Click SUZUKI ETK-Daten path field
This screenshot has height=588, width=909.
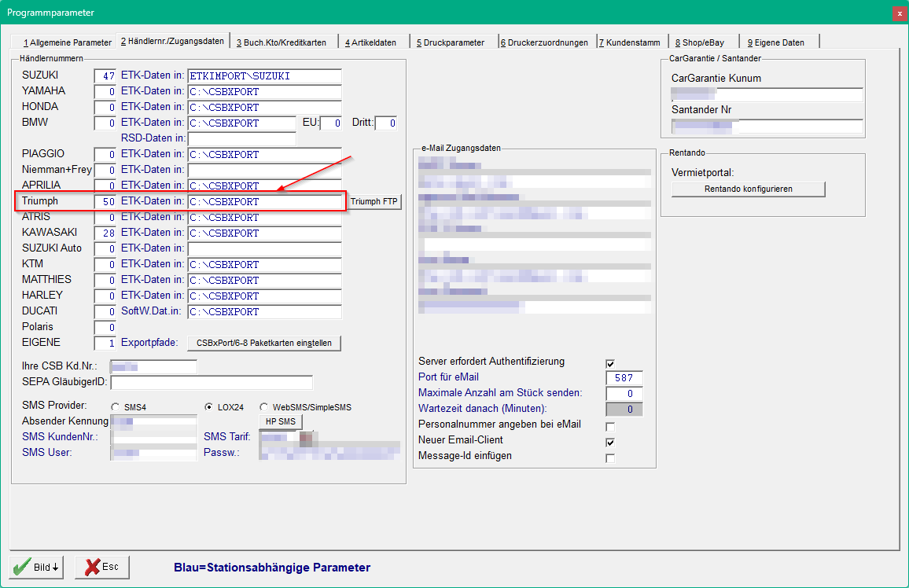(264, 76)
